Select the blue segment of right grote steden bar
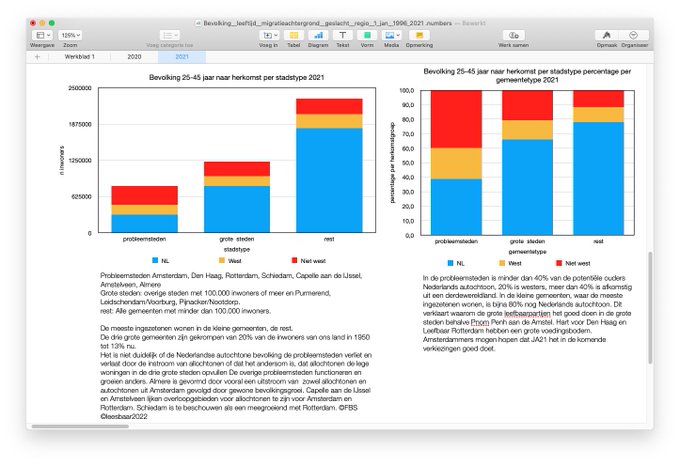Viewport: 680px width, 465px height. pos(527,187)
